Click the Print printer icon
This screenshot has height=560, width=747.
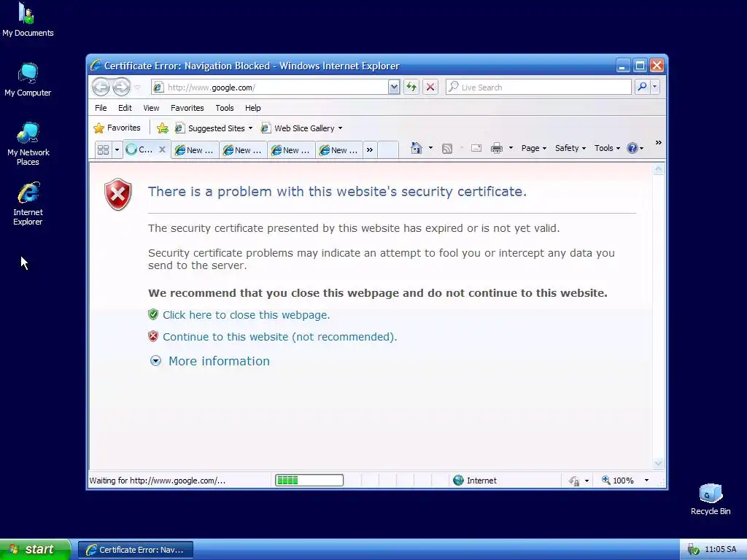496,148
